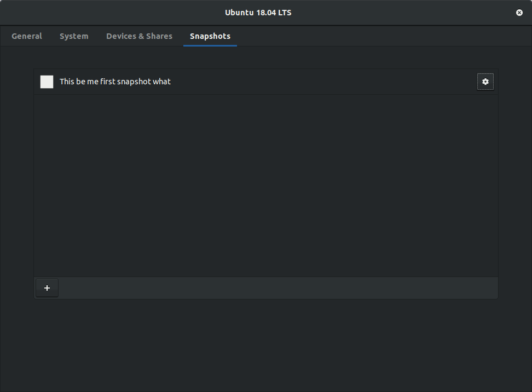Open the snapshot settings gear menu
This screenshot has width=532, height=392.
pyautogui.click(x=485, y=82)
